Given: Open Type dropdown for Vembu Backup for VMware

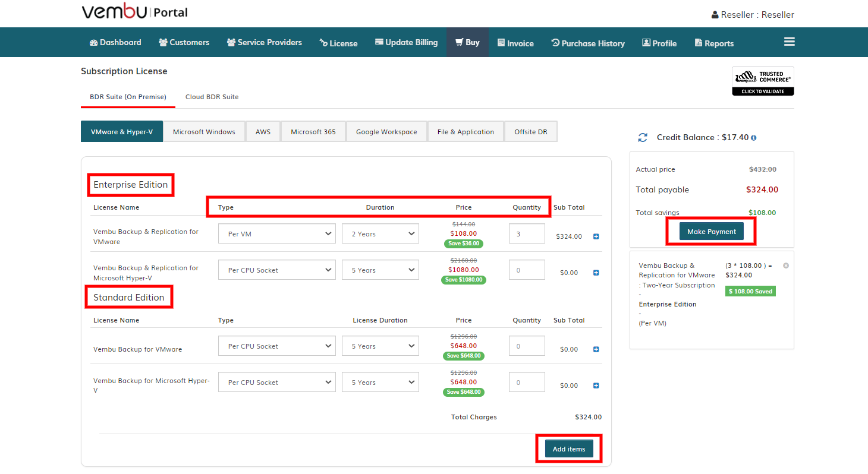Looking at the screenshot, I should pos(277,346).
